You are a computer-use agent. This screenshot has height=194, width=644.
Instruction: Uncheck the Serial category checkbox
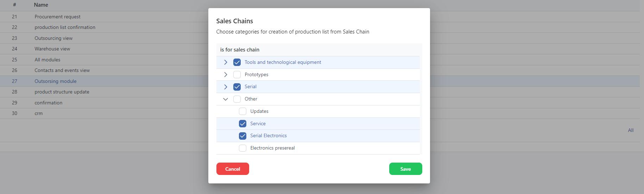[237, 87]
